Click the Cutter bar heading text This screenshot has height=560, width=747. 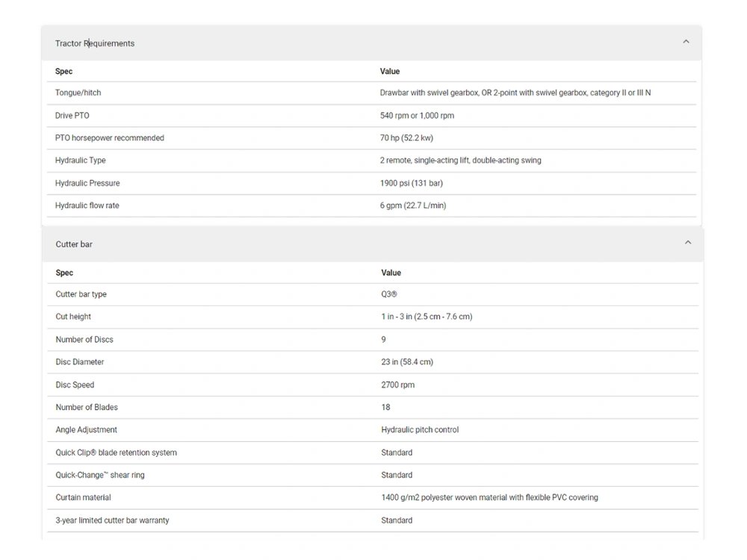pyautogui.click(x=74, y=244)
